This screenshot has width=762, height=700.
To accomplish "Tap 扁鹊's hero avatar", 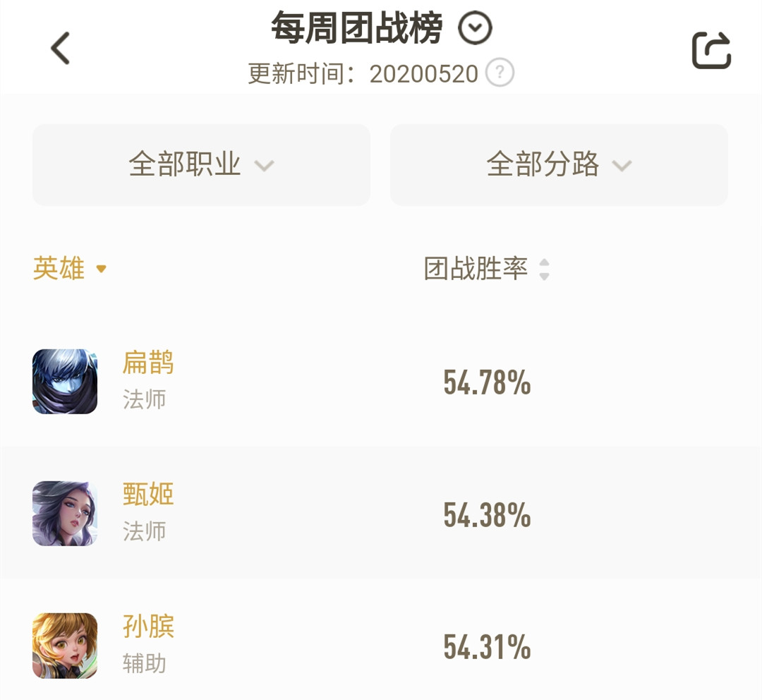I will 64,381.
